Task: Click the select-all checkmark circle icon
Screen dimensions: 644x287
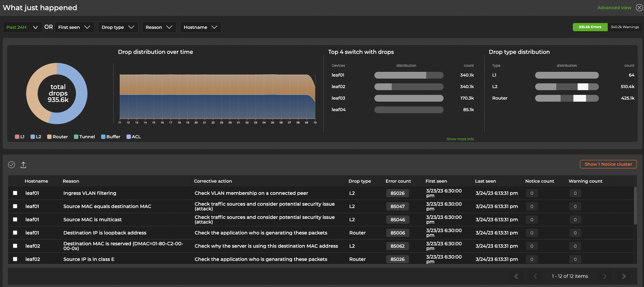Action: coord(12,165)
